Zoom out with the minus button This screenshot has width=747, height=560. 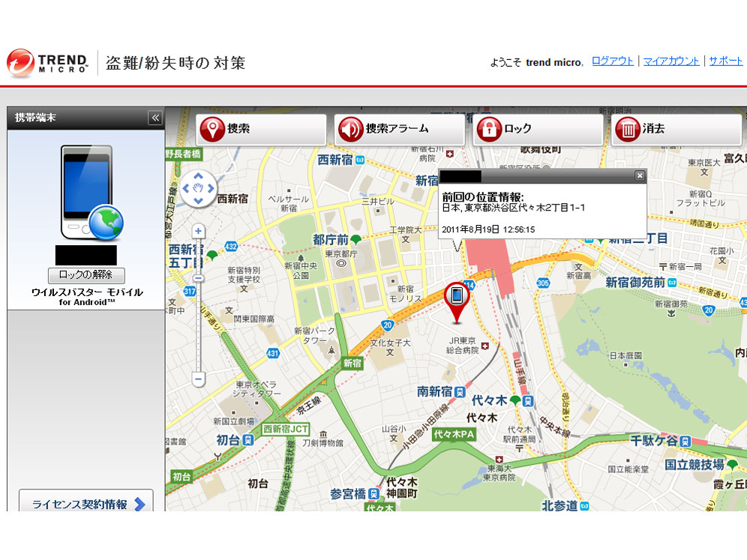click(x=198, y=379)
